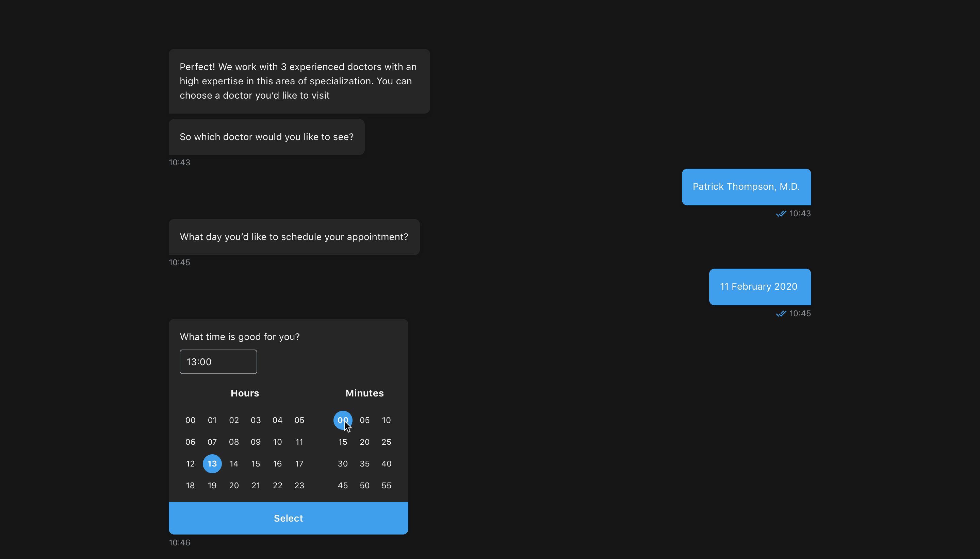
Task: Click the Select button to confirm time
Action: coord(288,518)
